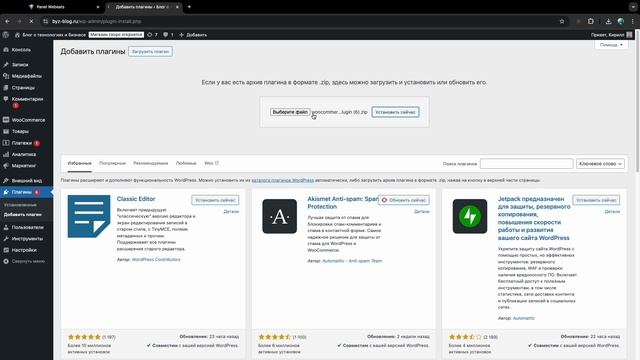Open the Automattic author link under Jetpack
The height and width of the screenshot is (360, 640).
coord(524,318)
